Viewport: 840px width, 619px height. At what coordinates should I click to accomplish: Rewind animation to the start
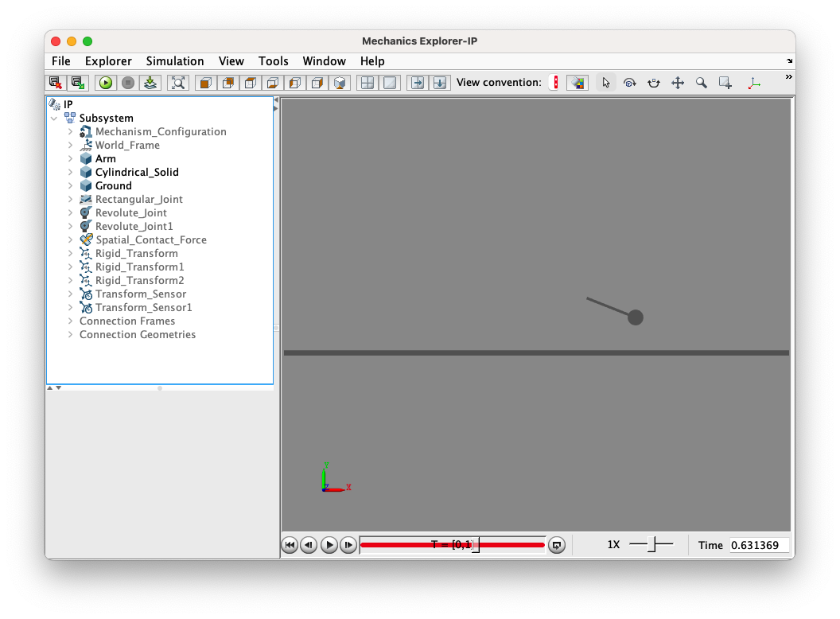point(290,545)
